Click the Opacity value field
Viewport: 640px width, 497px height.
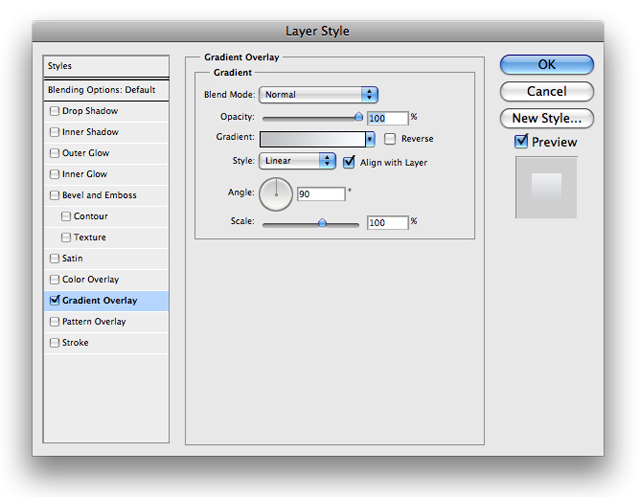[x=387, y=118]
